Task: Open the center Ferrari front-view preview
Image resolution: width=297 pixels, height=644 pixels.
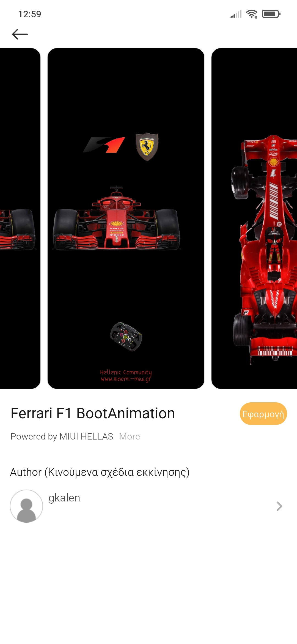Action: point(126,219)
